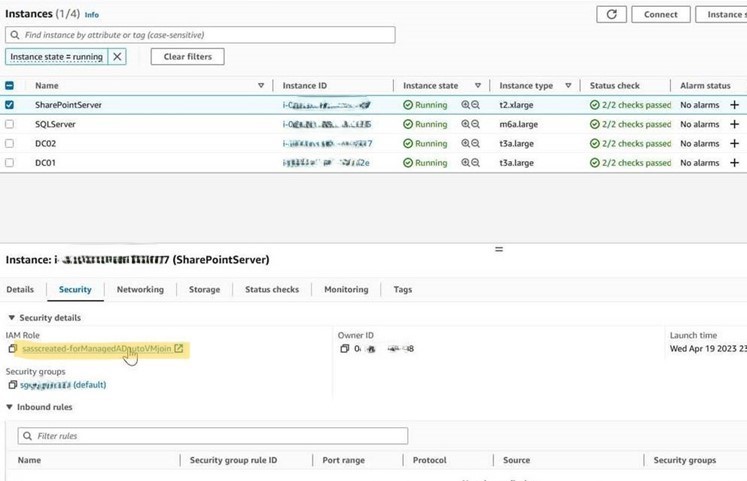This screenshot has width=747, height=481.
Task: Click the Find instance search field
Action: [x=200, y=35]
